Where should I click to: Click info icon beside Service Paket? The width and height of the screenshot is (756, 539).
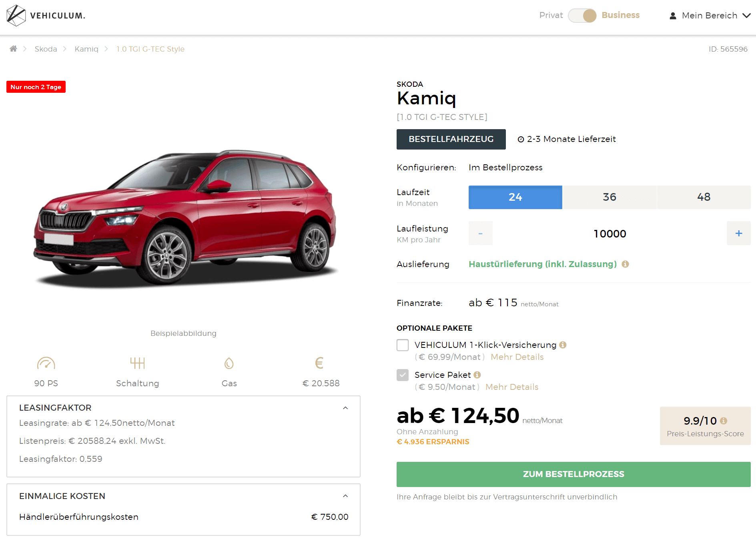point(477,375)
